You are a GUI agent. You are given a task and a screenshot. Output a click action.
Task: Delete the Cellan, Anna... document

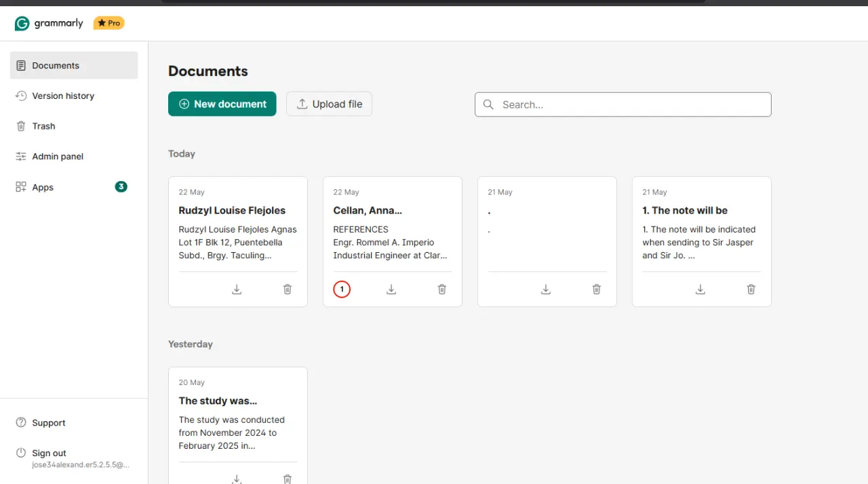[442, 289]
